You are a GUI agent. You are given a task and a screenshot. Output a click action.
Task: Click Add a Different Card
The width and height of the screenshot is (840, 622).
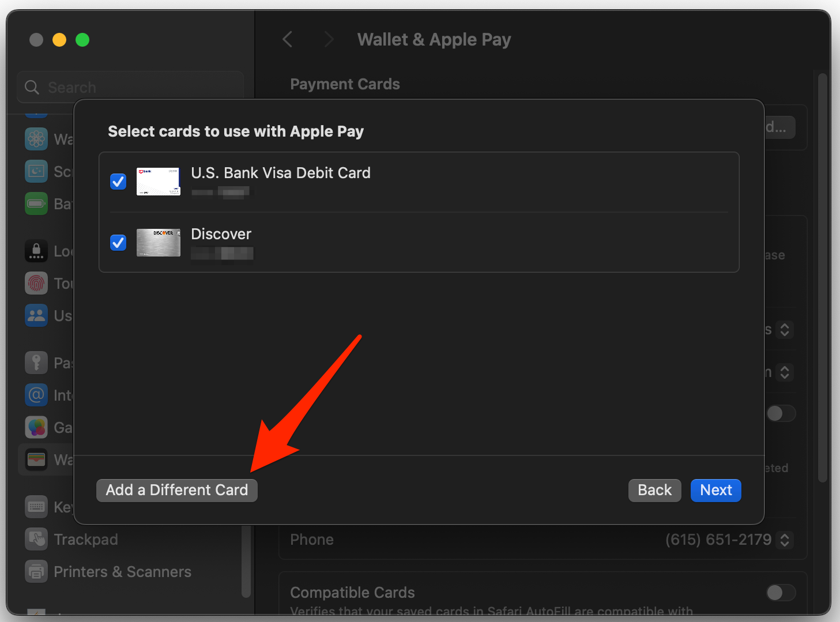point(176,490)
